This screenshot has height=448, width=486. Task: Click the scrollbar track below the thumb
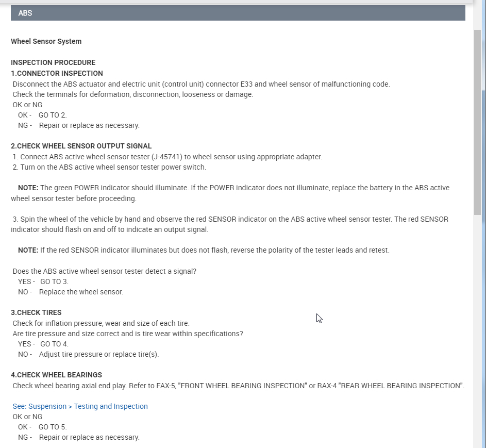(x=479, y=330)
